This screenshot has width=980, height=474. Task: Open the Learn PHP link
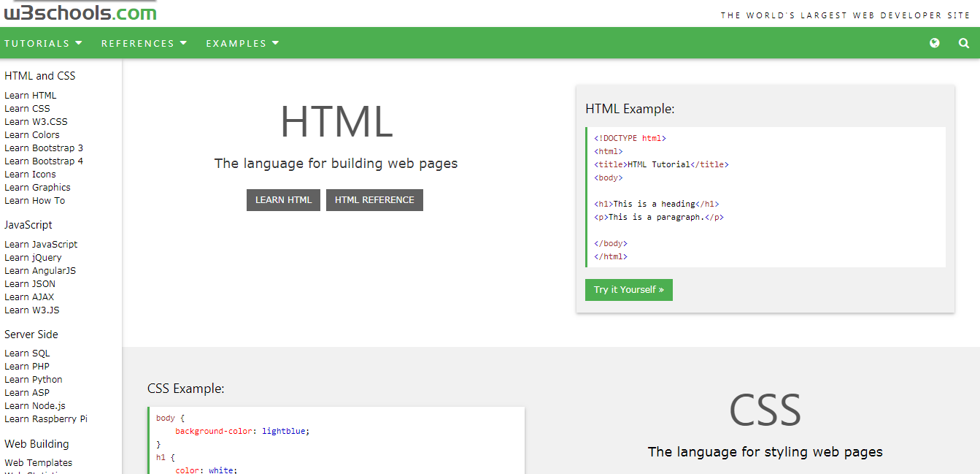click(x=27, y=367)
